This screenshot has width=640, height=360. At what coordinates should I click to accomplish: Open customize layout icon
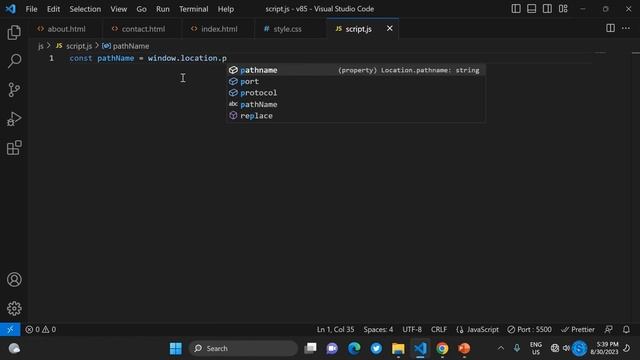[563, 9]
